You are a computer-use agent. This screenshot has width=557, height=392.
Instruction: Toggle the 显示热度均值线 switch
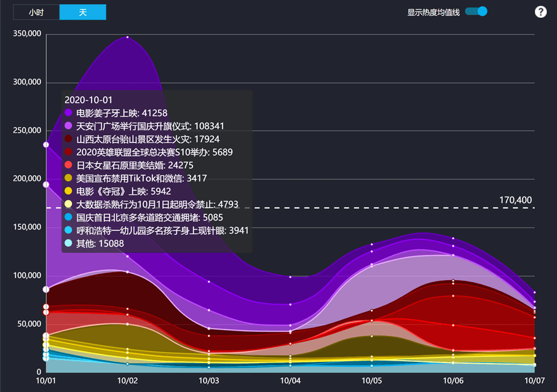click(x=476, y=12)
